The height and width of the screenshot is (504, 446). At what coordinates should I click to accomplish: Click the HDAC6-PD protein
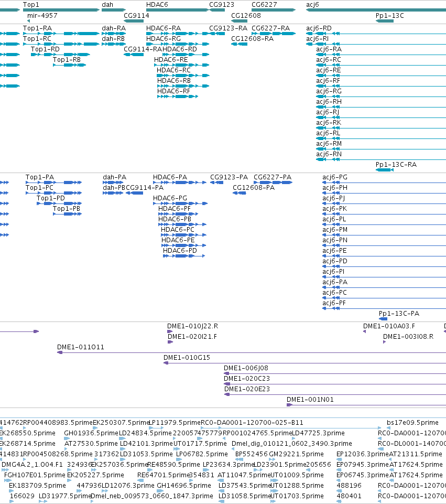coord(183,256)
